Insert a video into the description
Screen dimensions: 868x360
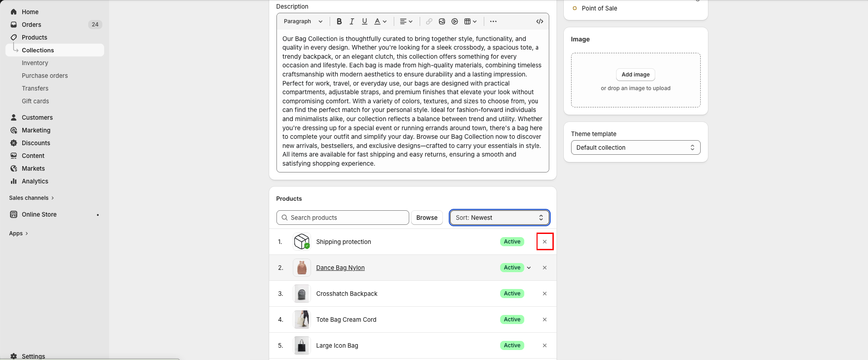[x=454, y=21]
